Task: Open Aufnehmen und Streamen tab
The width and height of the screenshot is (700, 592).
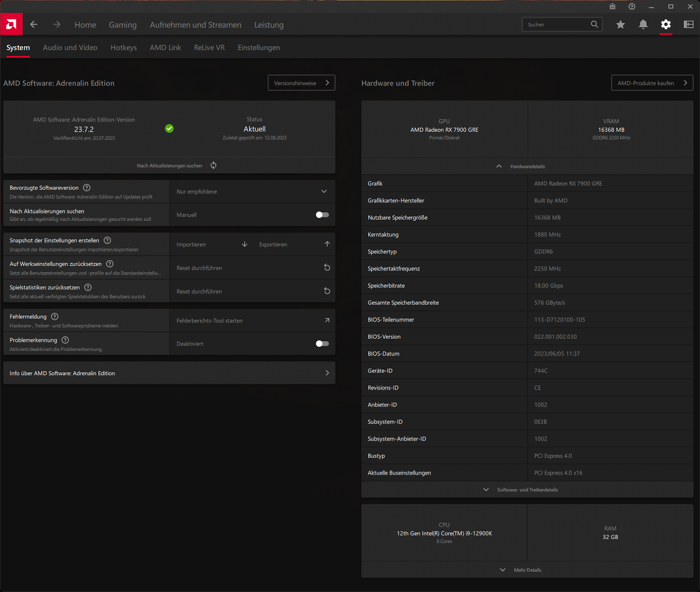Action: (x=195, y=25)
